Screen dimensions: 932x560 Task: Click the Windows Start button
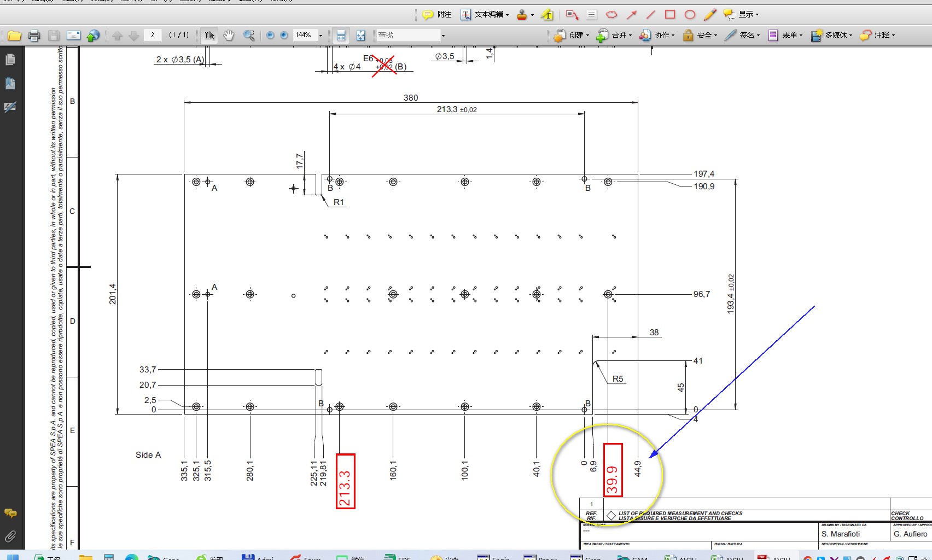(x=12, y=557)
